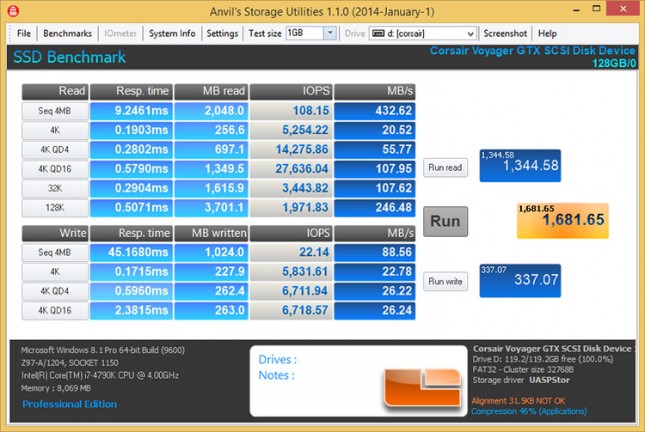Expand the Drive d: [corsair] dropdown

[470, 34]
